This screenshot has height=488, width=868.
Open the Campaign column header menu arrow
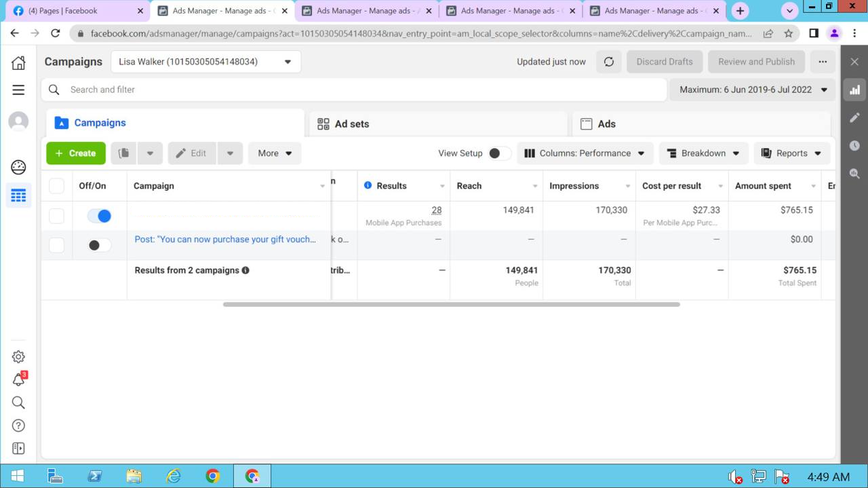tap(323, 186)
